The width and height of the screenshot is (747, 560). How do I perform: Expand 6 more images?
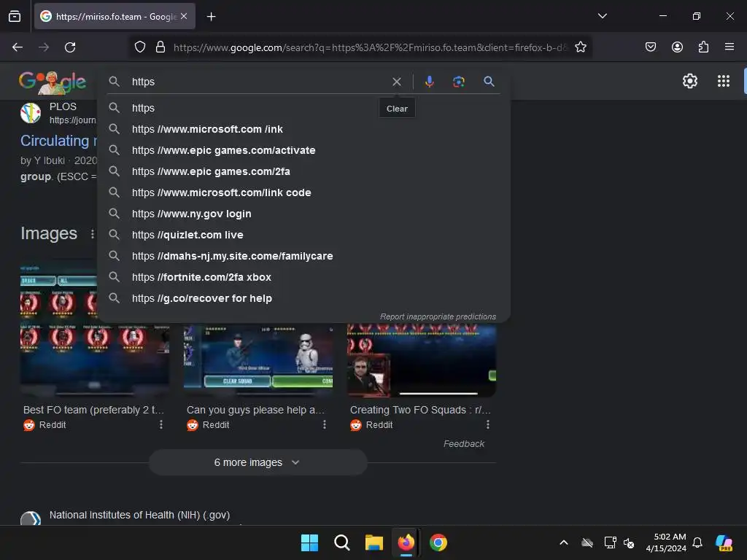coord(258,462)
